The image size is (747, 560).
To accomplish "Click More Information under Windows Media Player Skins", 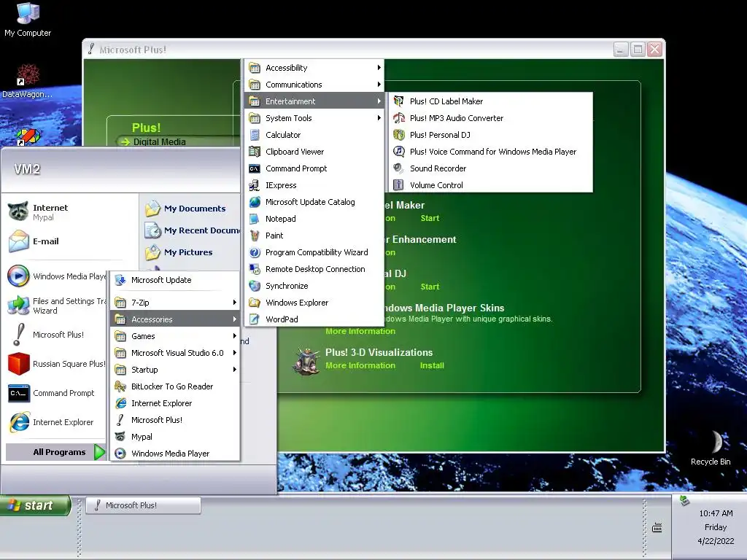I will point(360,332).
